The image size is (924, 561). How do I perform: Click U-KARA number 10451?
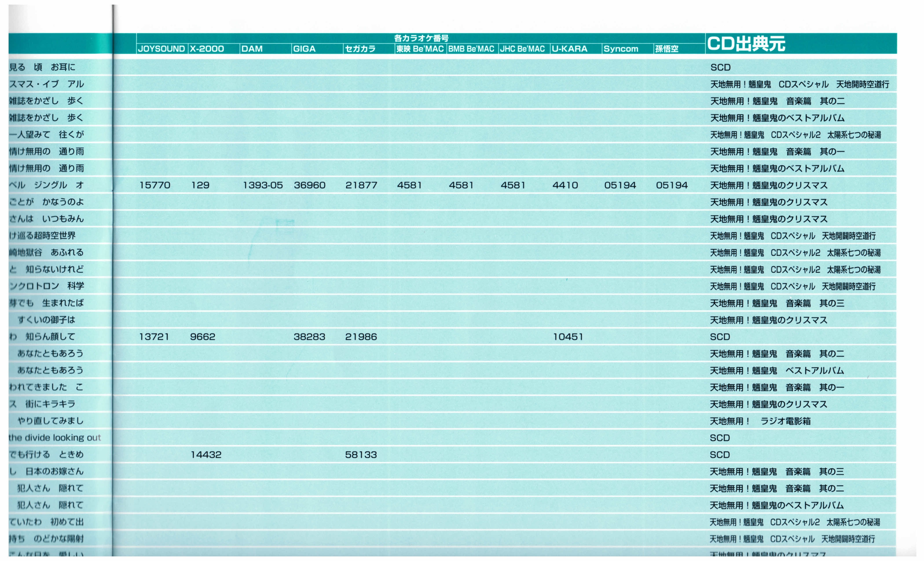point(568,337)
